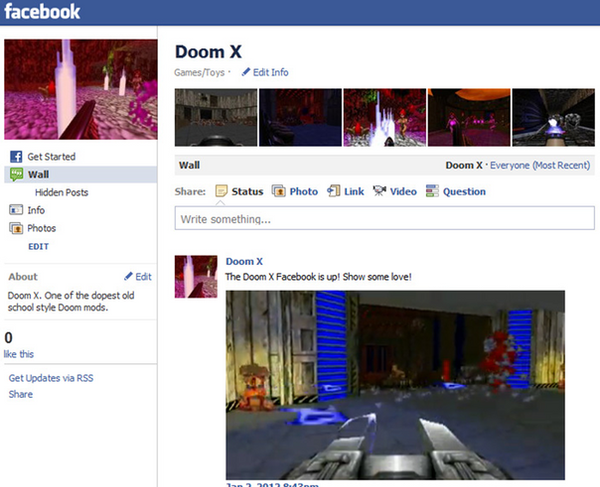
Task: Click the 'like this' link
Action: (x=19, y=354)
